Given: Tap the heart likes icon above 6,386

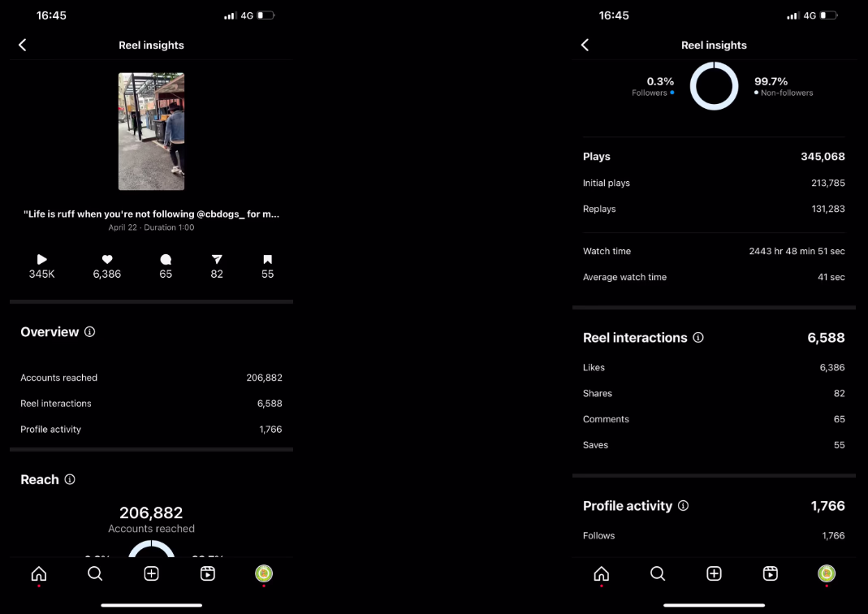Looking at the screenshot, I should [x=107, y=259].
